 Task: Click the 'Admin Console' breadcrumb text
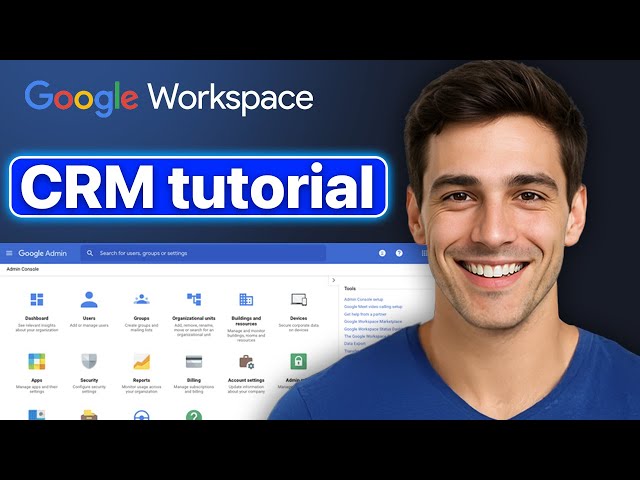tap(23, 269)
